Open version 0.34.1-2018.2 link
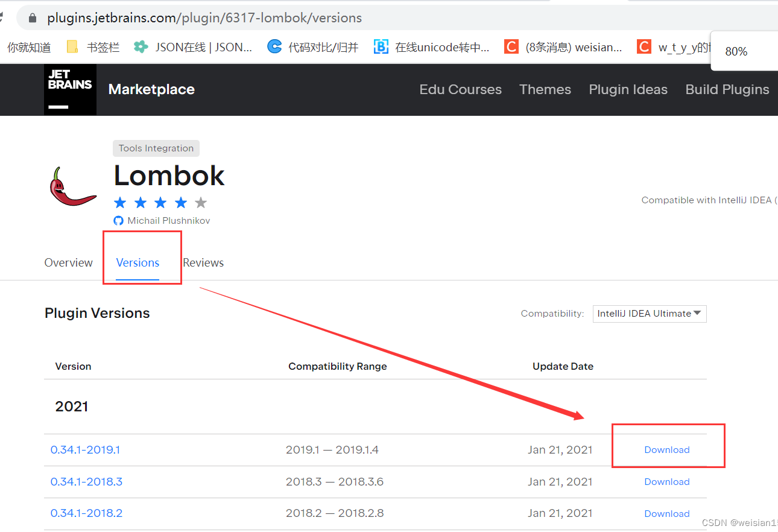778x532 pixels. coord(86,513)
